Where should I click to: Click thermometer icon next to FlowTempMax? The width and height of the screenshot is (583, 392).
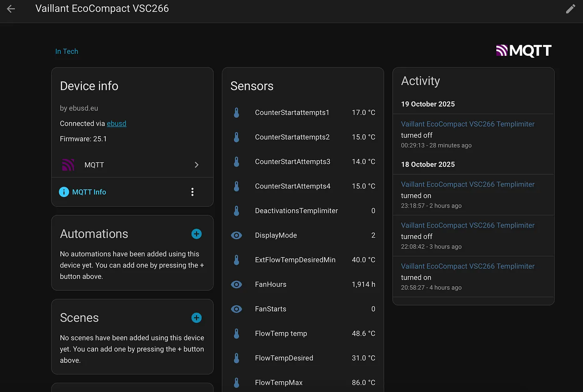pos(237,382)
